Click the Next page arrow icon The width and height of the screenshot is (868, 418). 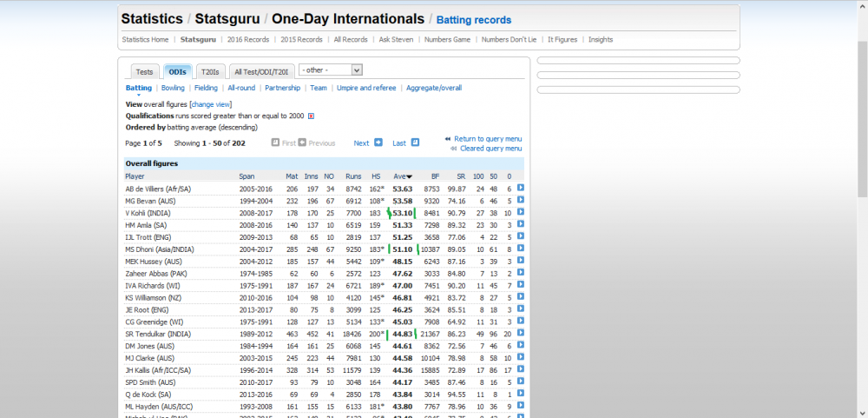click(x=378, y=143)
